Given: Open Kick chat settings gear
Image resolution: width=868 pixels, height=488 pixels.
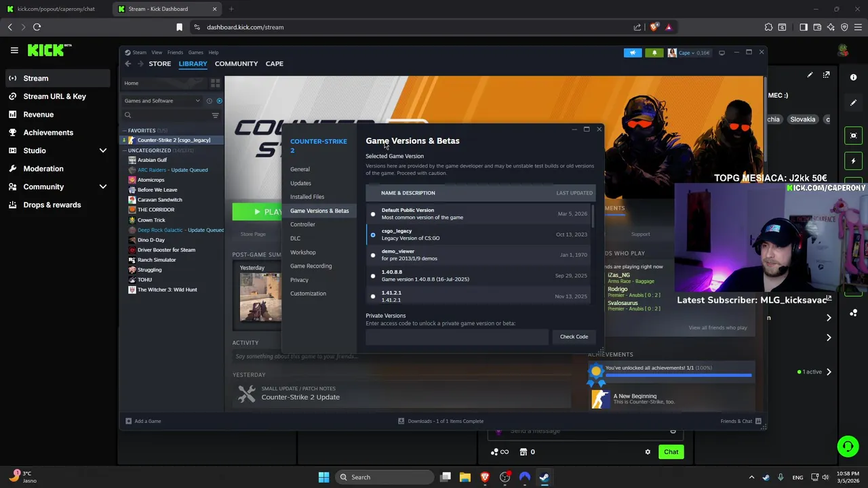Looking at the screenshot, I should click(x=648, y=452).
